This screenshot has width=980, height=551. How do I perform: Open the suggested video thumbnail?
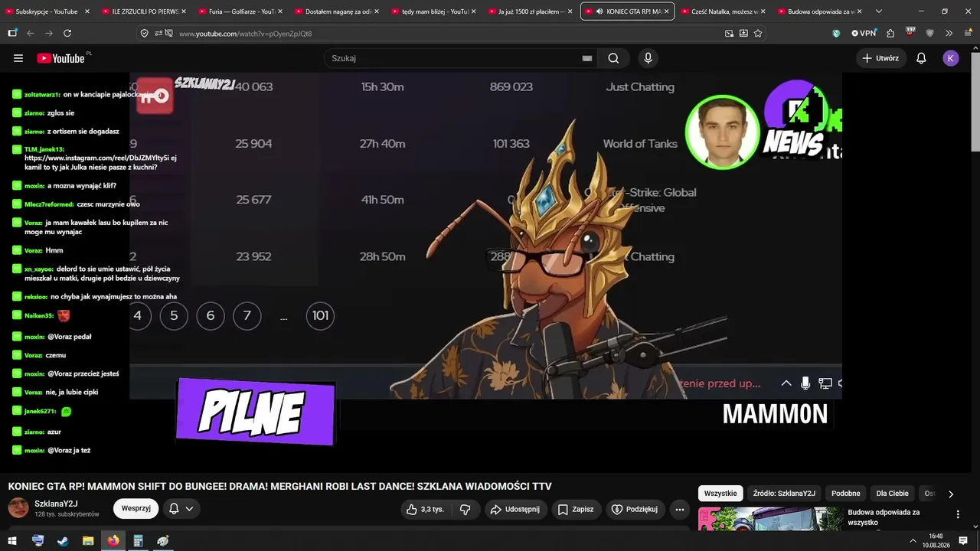(x=770, y=518)
